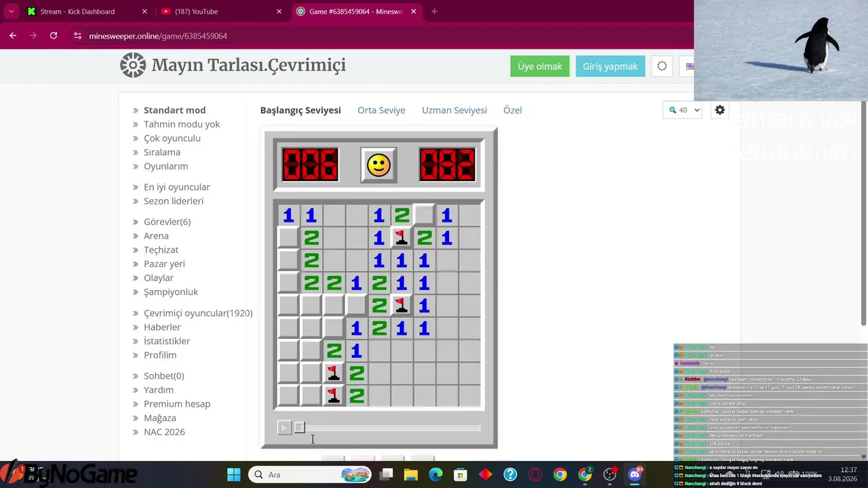This screenshot has height=488, width=868.
Task: Click the Giriş yapmak button
Action: [x=610, y=66]
